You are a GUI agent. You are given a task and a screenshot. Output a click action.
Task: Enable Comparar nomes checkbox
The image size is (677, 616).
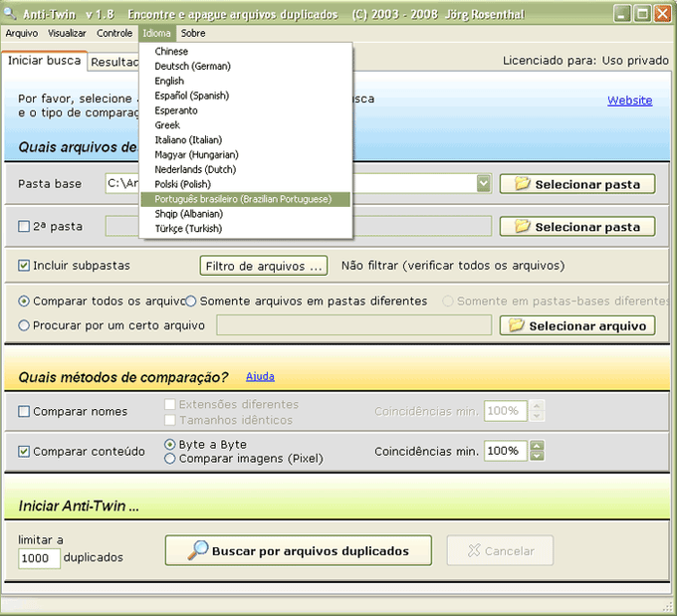point(24,411)
